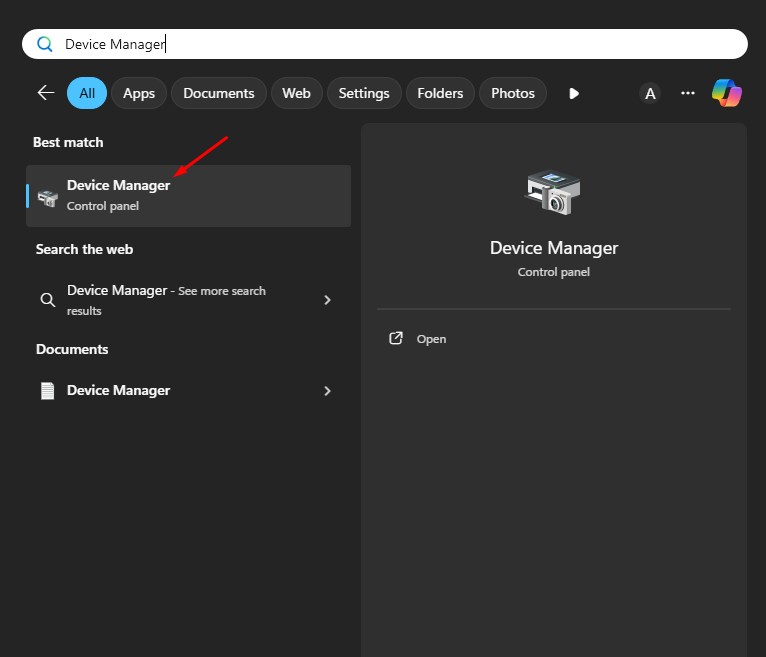This screenshot has height=657, width=766.
Task: Select the All filter tab
Action: (87, 93)
